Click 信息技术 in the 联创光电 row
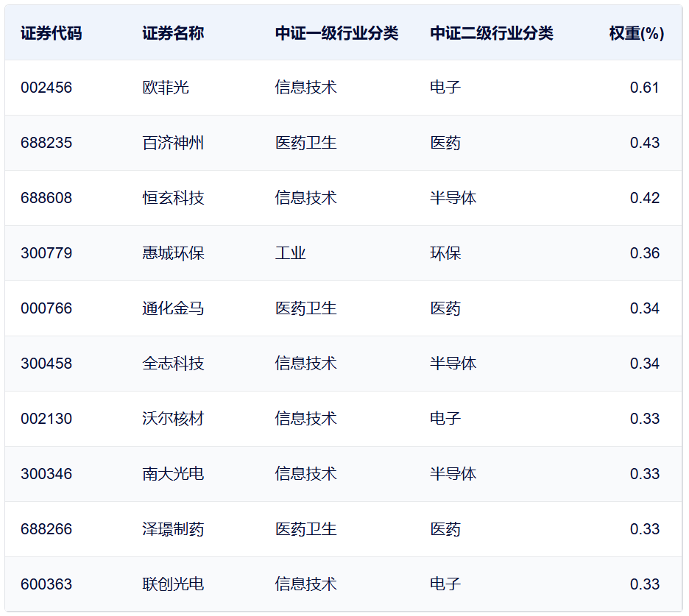 pyautogui.click(x=305, y=584)
